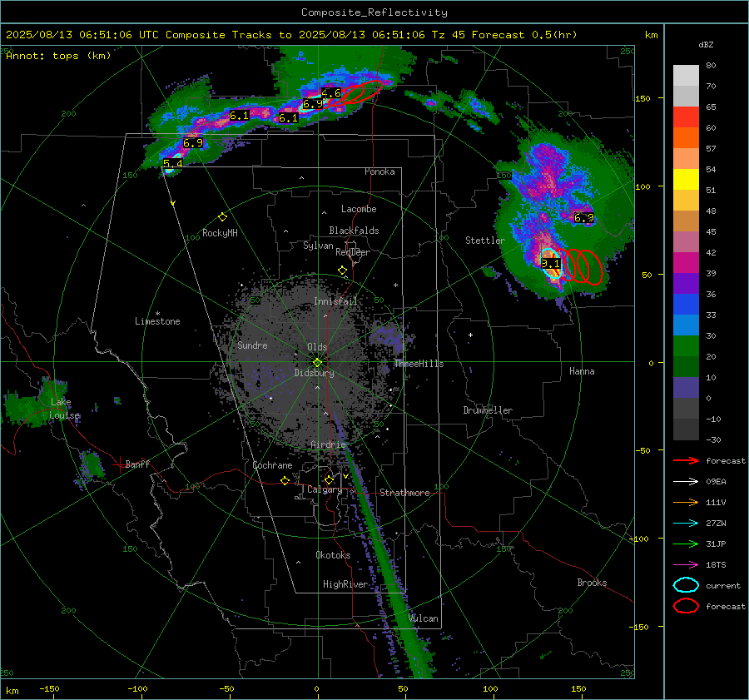749x700 pixels.
Task: Click the 4.6 storm top annotation
Action: 331,93
